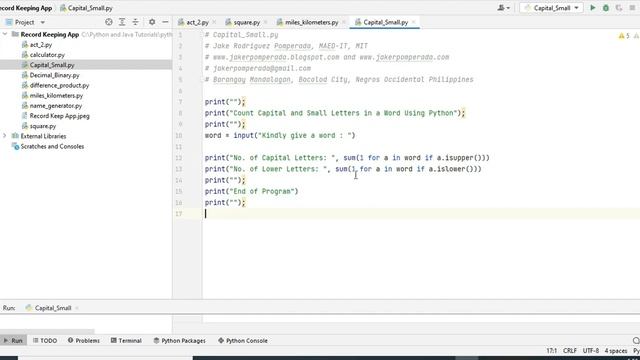Viewport: 640px width, 360px height.
Task: Select opened file locate icon
Action: 109,22
